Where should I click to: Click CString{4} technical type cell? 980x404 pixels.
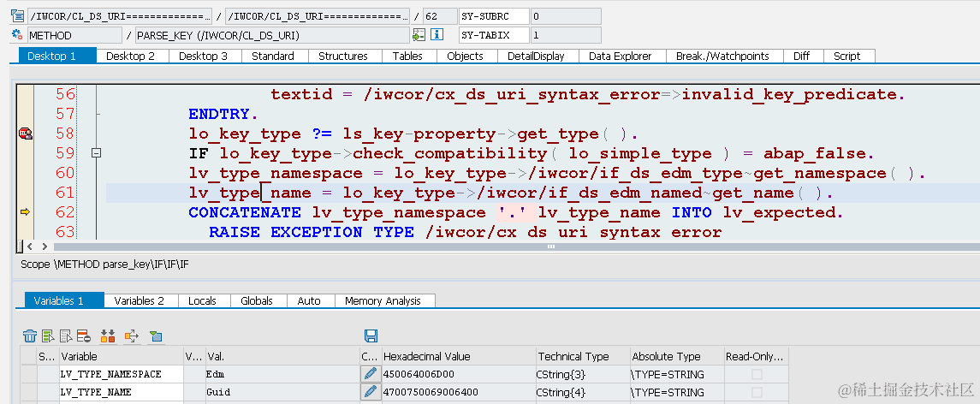[x=583, y=392]
